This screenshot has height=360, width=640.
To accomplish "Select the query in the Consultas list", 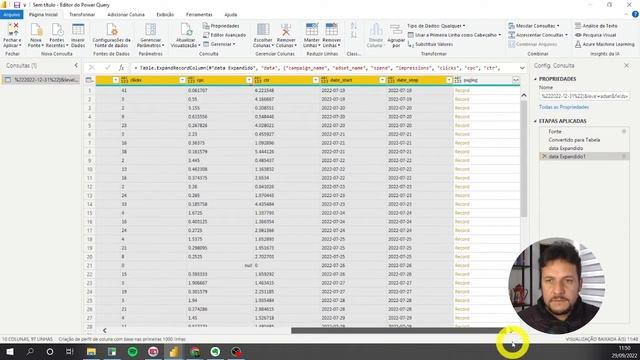I will (41, 80).
